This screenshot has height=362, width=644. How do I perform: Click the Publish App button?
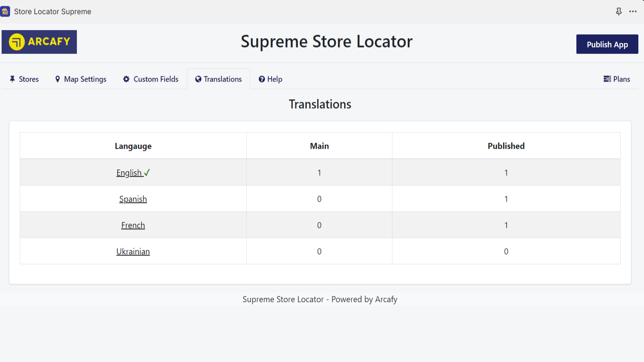607,44
